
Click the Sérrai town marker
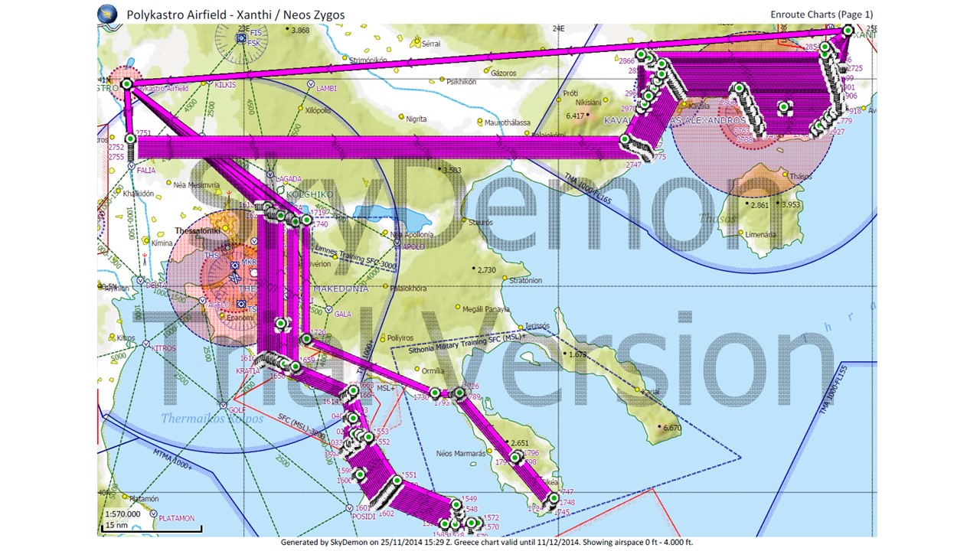(x=416, y=44)
